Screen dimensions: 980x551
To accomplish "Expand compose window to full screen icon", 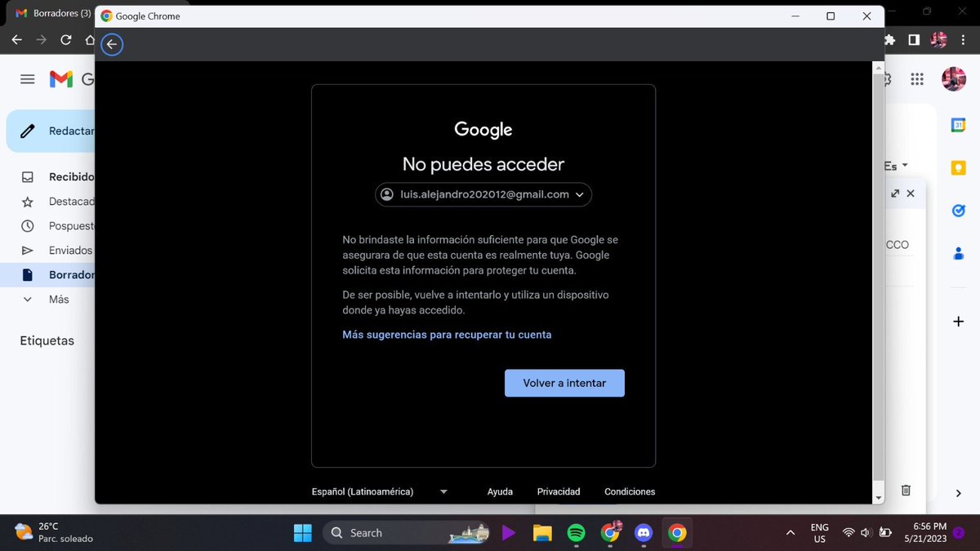I will coord(895,193).
